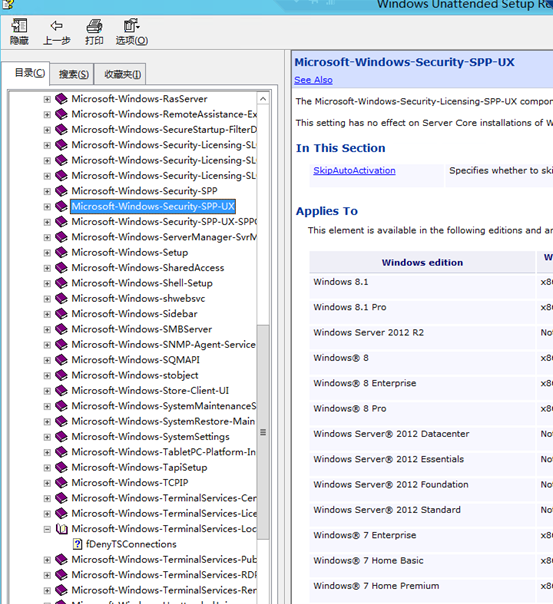Click book icon beside Microsoft-Windows-SMBServer

(61, 329)
